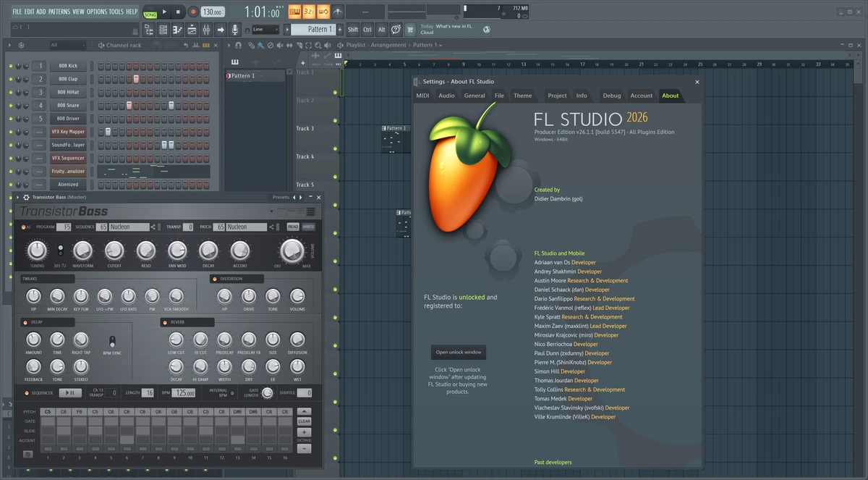Open Presets menu in Transistor Bass title bar
868x480 pixels.
pos(281,197)
